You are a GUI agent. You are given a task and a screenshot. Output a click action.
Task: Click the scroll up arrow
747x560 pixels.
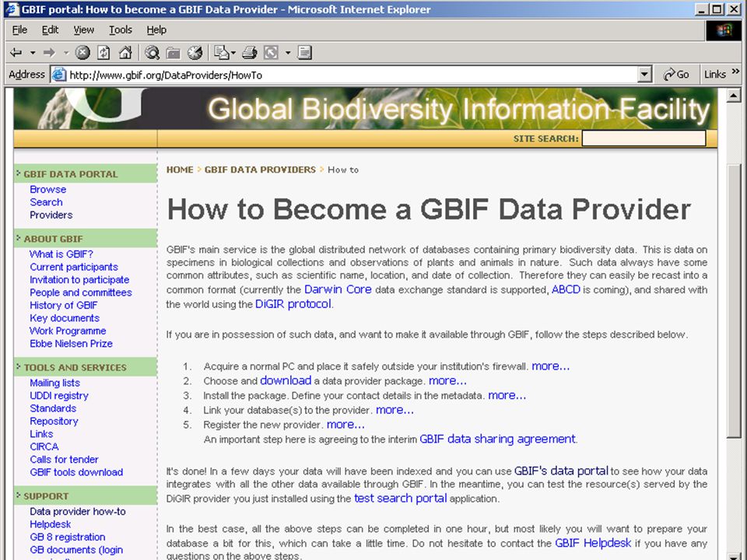point(733,96)
